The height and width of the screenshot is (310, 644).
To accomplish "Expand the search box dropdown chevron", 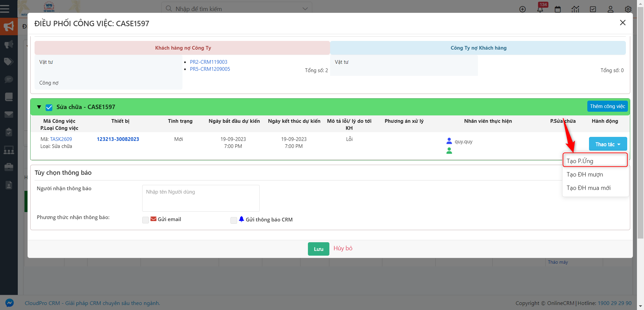I will click(305, 9).
